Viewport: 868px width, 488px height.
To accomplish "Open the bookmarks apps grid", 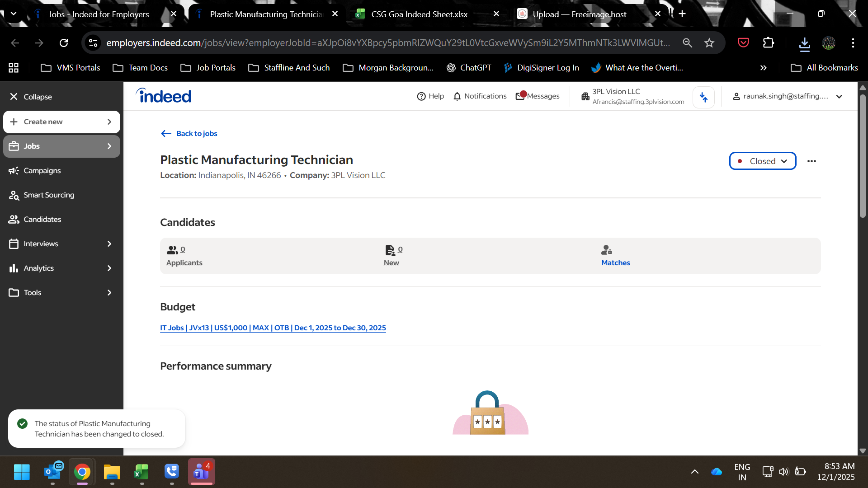I will [14, 68].
